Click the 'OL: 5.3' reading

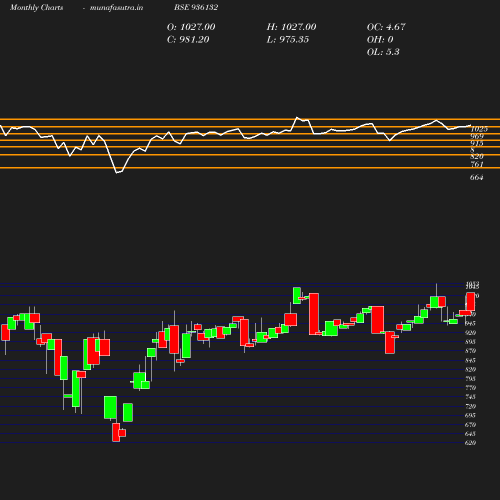tap(383, 52)
